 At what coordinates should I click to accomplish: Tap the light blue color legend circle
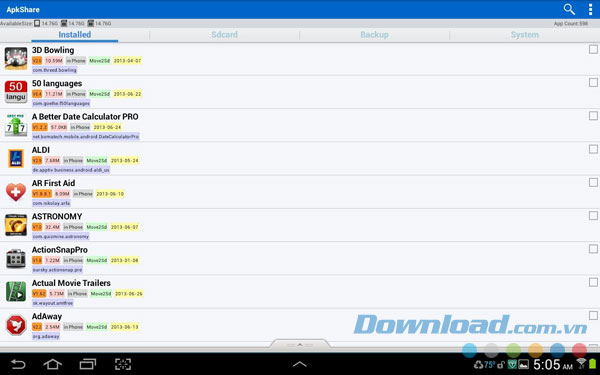coord(470,350)
